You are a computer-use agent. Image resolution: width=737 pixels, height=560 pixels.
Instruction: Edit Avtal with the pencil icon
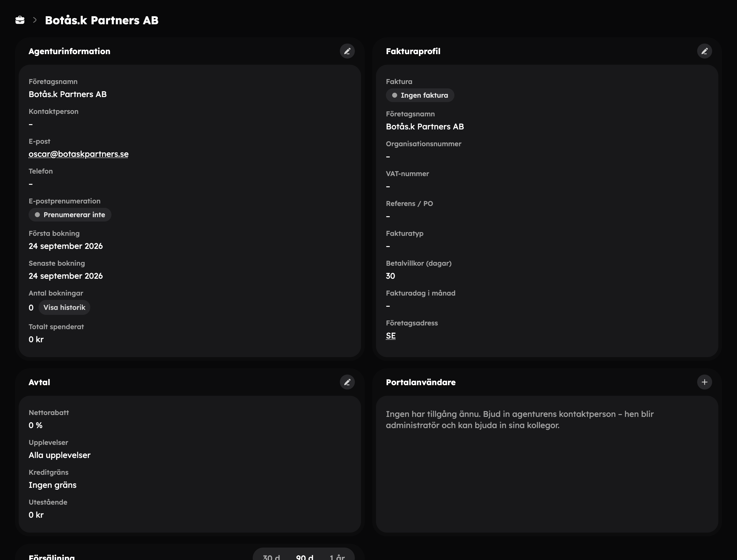click(x=347, y=382)
